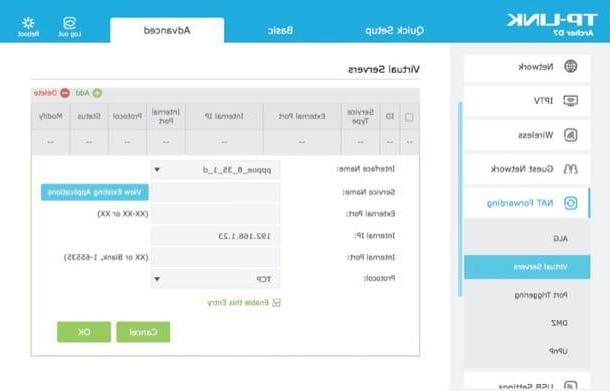
Task: Open Network section via globe icon
Action: pyautogui.click(x=570, y=67)
